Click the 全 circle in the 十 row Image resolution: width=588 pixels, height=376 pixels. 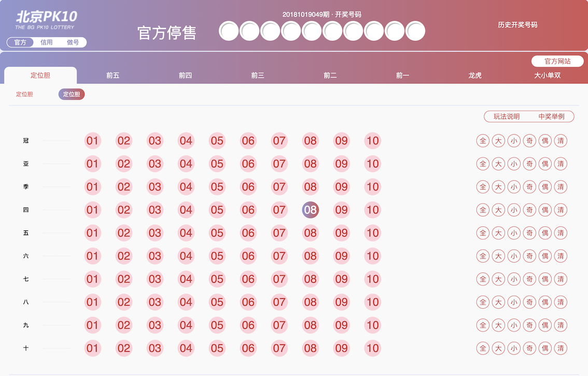point(483,348)
